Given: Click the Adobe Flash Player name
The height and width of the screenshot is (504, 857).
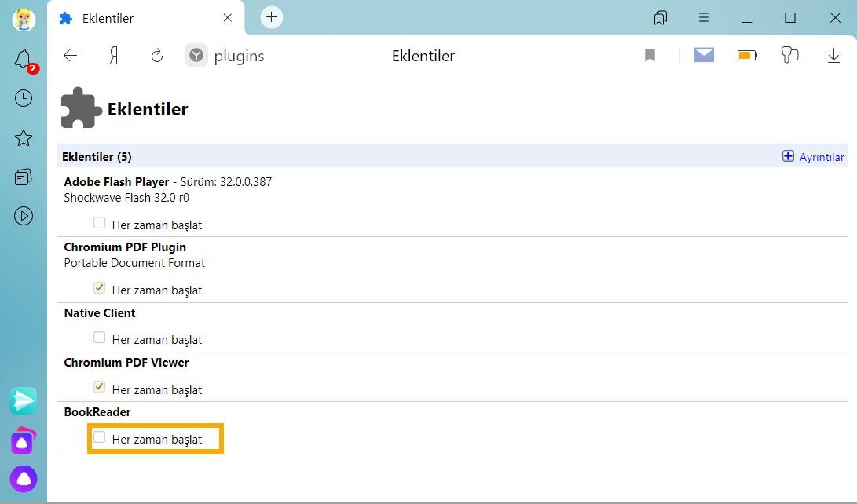Looking at the screenshot, I should click(x=116, y=182).
